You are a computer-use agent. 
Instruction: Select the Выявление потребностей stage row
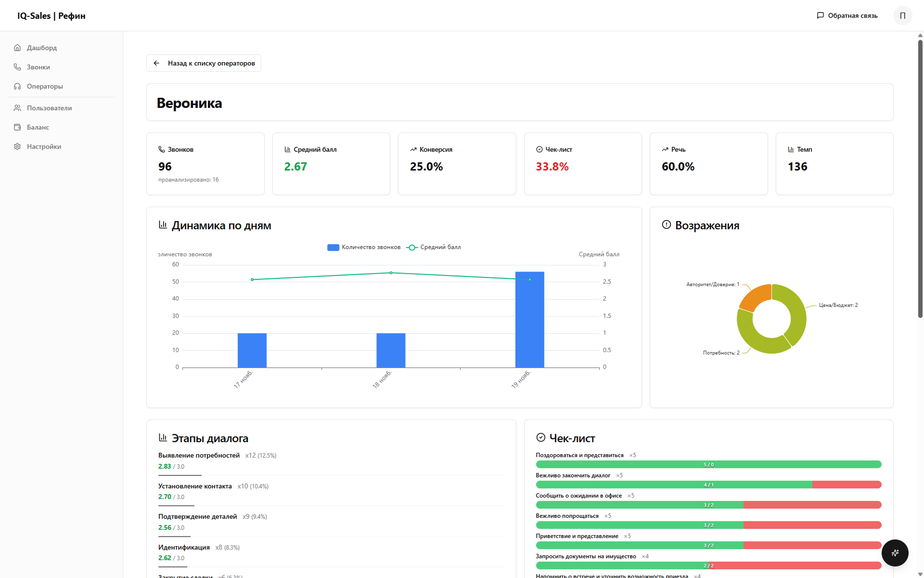click(x=199, y=455)
